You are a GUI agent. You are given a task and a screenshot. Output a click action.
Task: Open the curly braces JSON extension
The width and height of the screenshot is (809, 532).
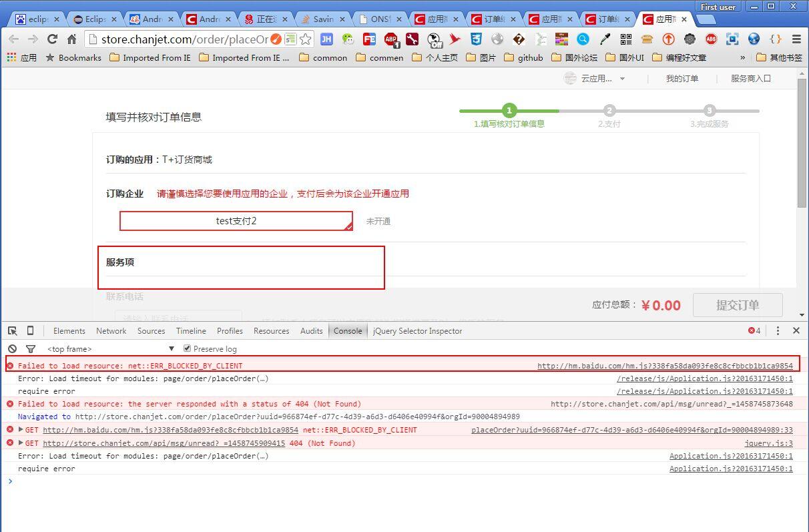776,39
